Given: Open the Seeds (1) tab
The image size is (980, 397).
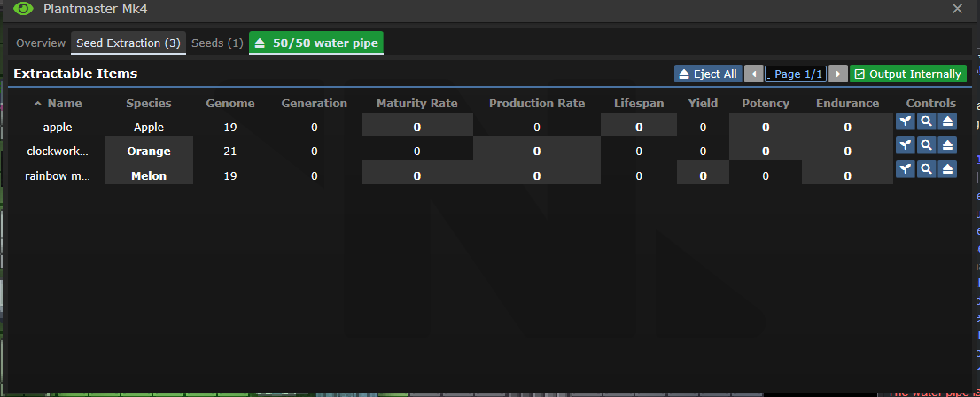Looking at the screenshot, I should (x=217, y=43).
